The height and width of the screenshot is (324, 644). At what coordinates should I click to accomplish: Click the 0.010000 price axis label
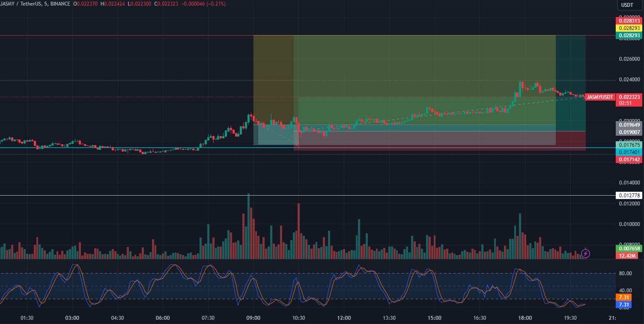pos(629,224)
